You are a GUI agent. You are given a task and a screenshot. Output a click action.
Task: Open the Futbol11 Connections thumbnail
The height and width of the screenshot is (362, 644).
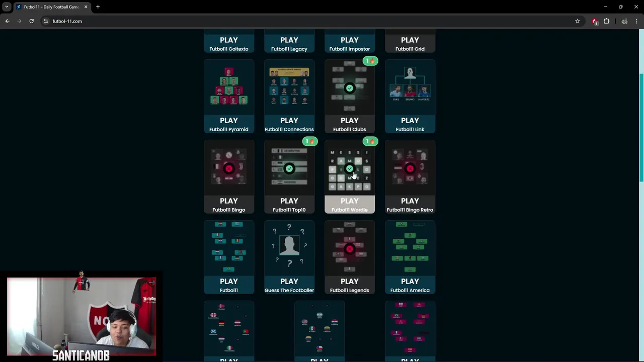pos(289,87)
